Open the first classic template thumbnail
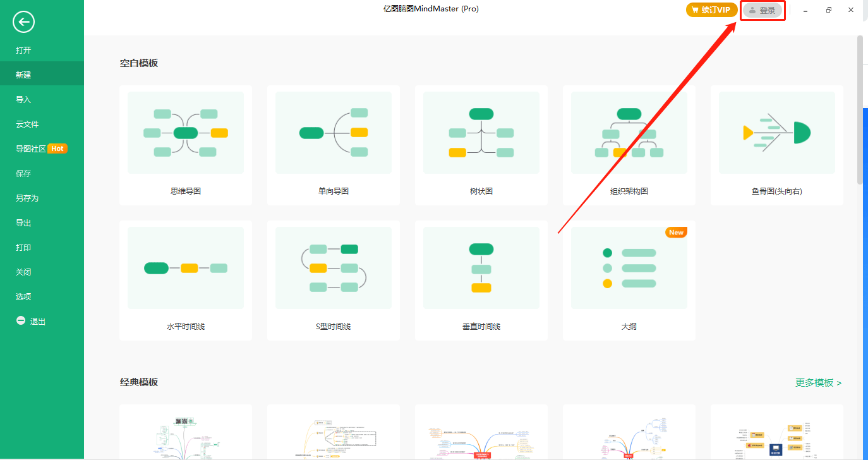The width and height of the screenshot is (868, 460). click(x=186, y=433)
